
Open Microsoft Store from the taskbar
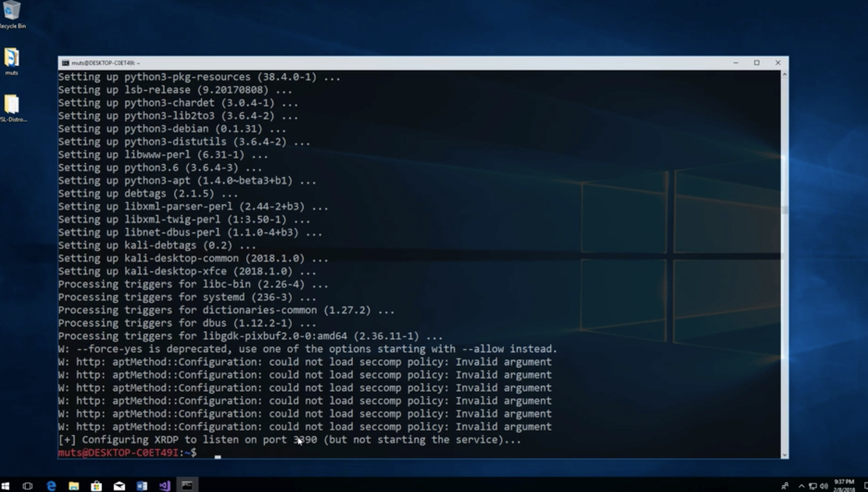pos(96,486)
